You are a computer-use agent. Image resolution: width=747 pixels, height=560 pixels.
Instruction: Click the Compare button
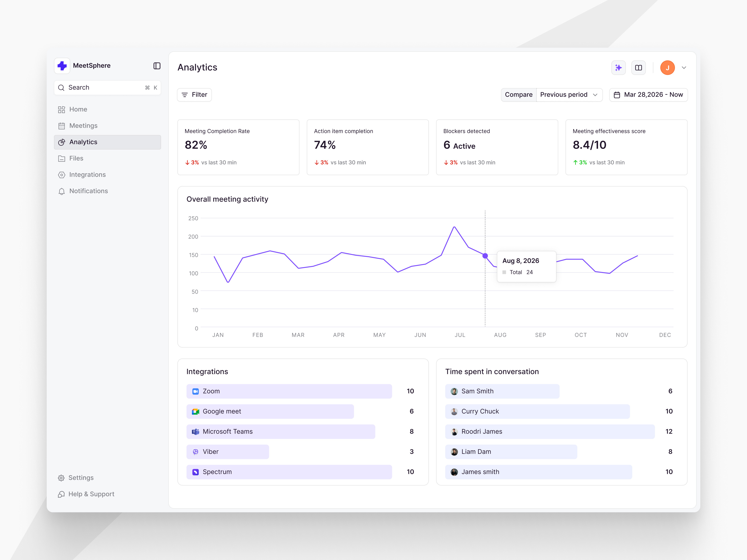(518, 95)
